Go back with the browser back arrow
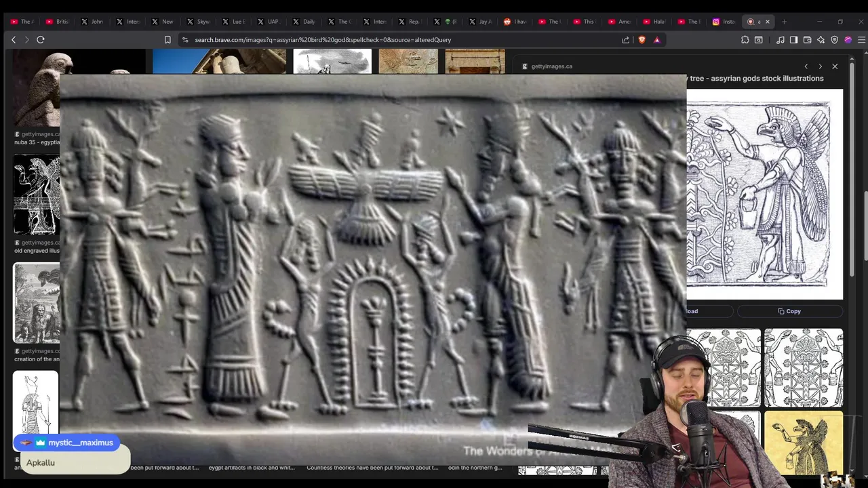This screenshot has width=868, height=488. click(14, 40)
